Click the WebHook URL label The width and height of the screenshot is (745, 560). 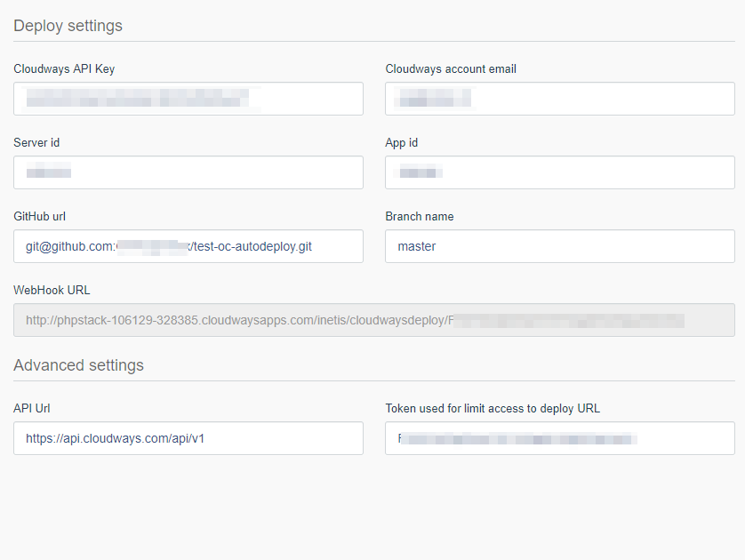coord(52,290)
